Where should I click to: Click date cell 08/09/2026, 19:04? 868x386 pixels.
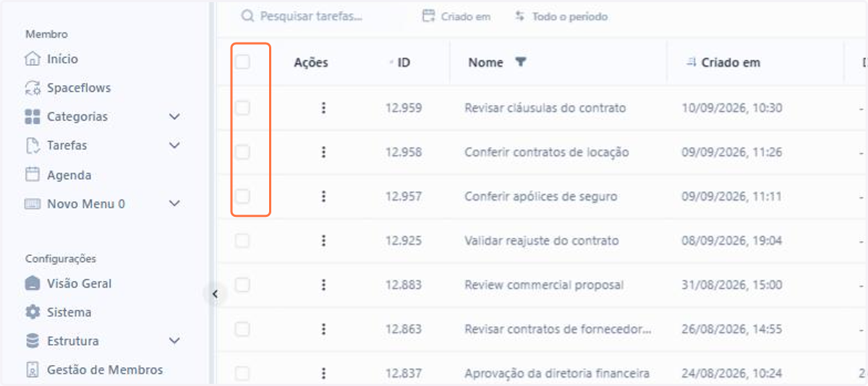tap(732, 241)
